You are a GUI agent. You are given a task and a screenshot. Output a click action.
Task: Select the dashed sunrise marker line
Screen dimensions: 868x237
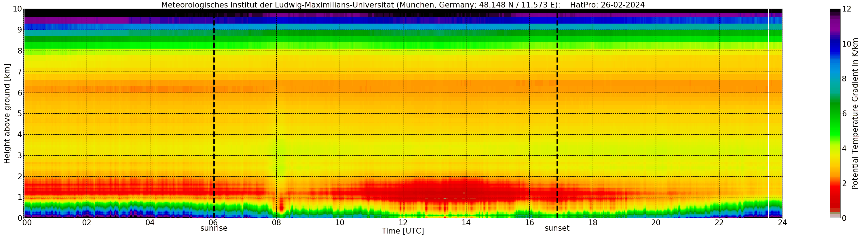pyautogui.click(x=214, y=113)
